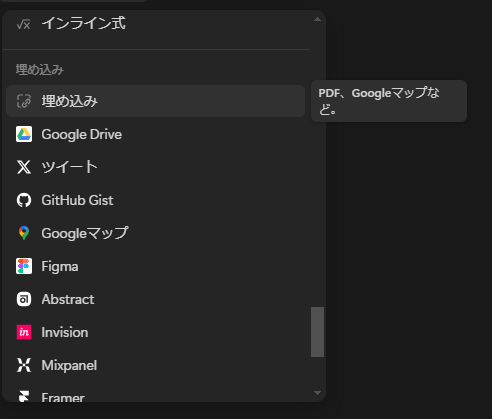
Task: Click the GitHub octocat icon
Action: (24, 200)
